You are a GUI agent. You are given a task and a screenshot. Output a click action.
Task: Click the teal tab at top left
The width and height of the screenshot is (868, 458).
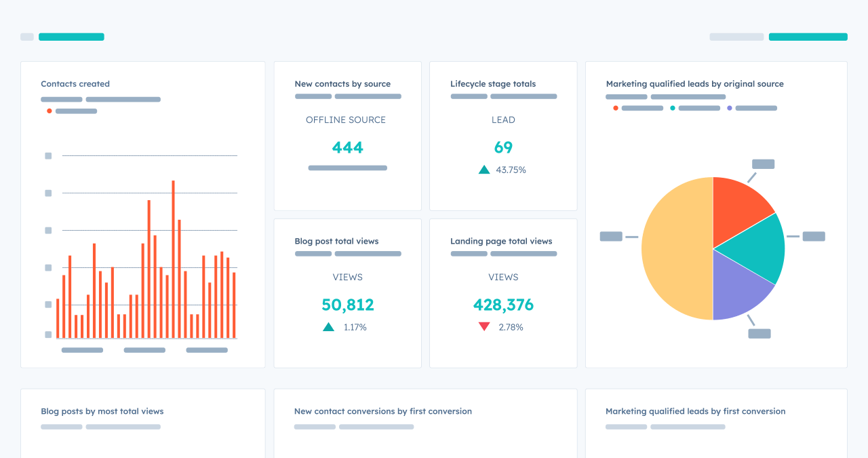(x=71, y=37)
